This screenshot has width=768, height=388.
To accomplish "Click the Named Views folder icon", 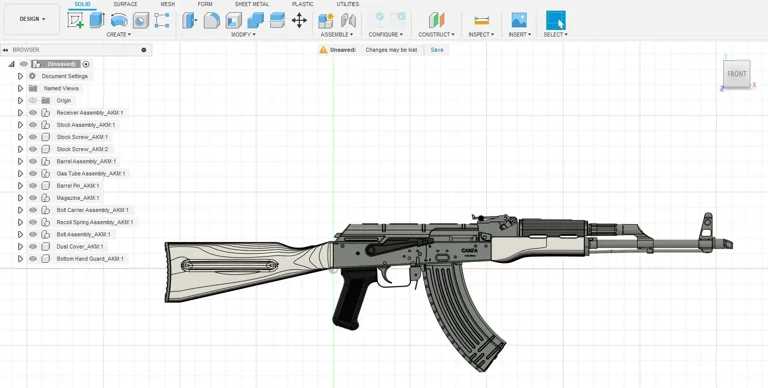I will [33, 88].
